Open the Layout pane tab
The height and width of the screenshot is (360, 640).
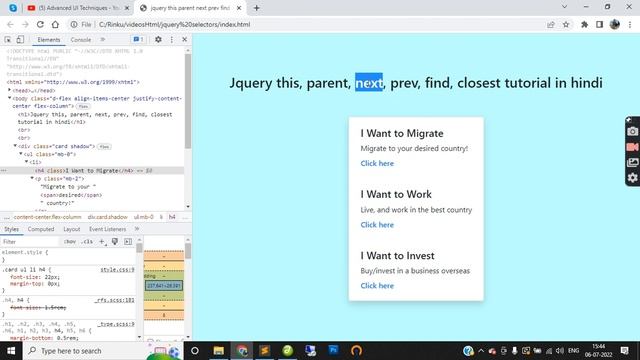(71, 229)
